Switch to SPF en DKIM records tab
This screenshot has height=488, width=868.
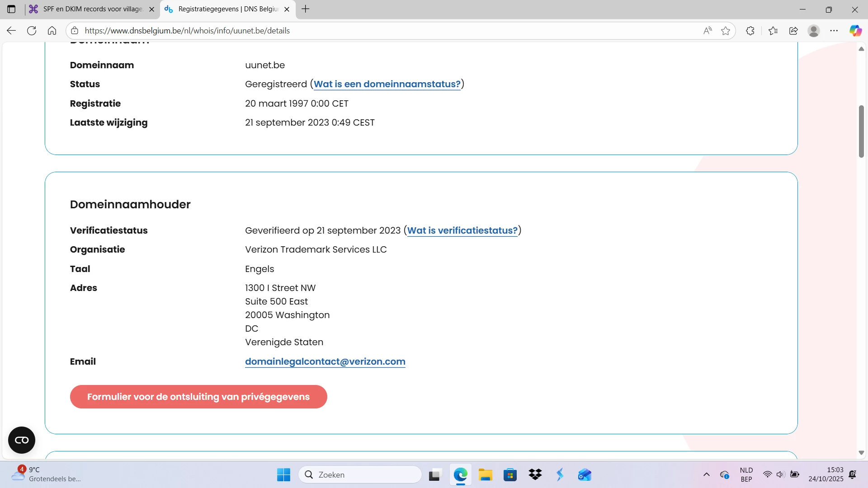tap(93, 9)
